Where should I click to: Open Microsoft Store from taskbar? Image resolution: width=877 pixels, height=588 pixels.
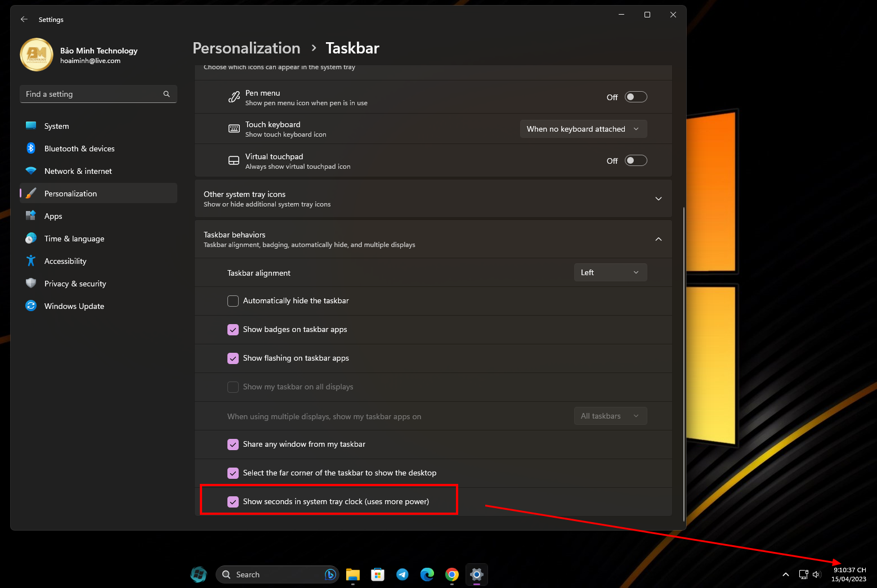tap(378, 574)
